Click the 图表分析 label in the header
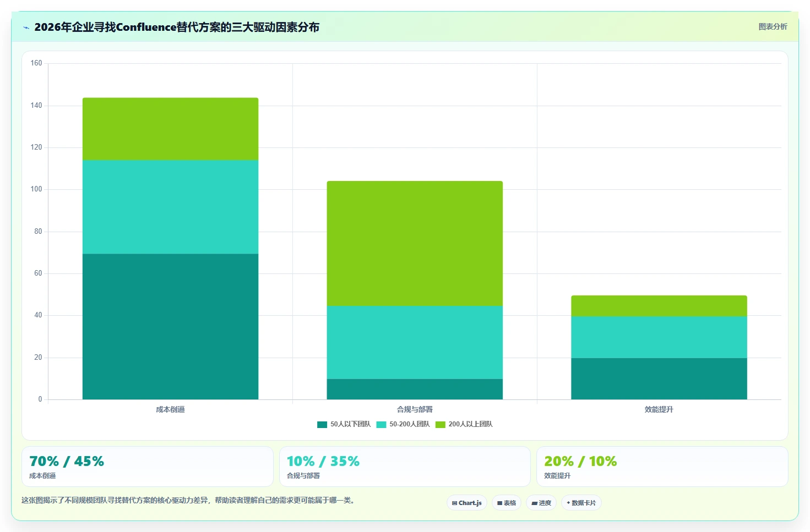The image size is (810, 532). (773, 26)
